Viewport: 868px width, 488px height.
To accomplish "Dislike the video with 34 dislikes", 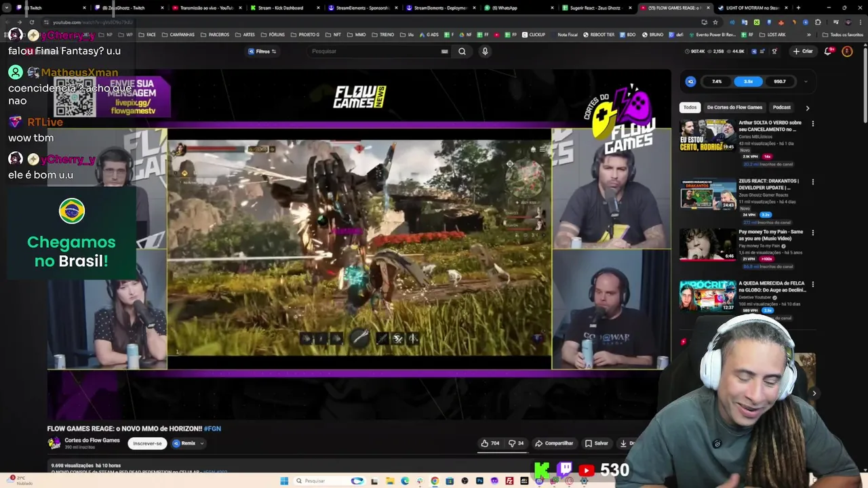I will pyautogui.click(x=517, y=443).
